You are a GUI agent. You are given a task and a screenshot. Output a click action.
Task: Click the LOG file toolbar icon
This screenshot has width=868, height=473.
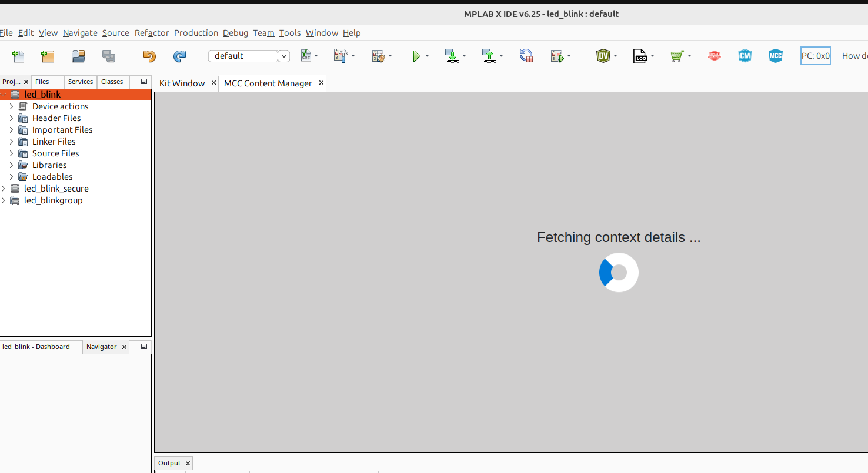tap(640, 56)
